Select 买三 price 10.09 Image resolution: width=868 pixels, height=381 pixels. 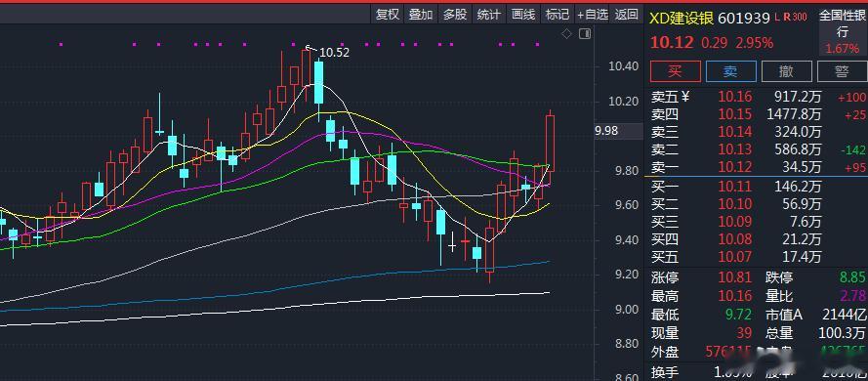click(735, 222)
